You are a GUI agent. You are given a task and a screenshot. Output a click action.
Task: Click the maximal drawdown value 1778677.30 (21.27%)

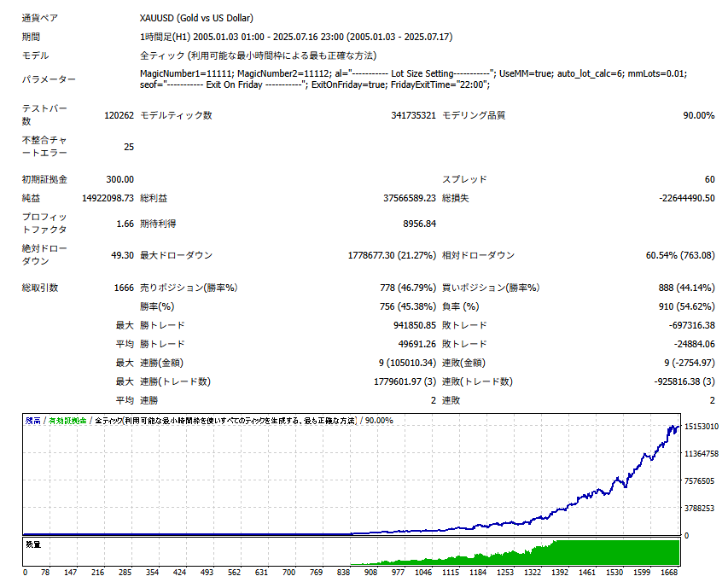click(392, 255)
